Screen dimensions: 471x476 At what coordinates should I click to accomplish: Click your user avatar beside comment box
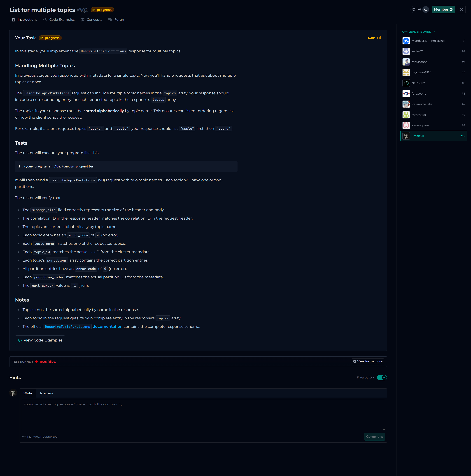(13, 392)
